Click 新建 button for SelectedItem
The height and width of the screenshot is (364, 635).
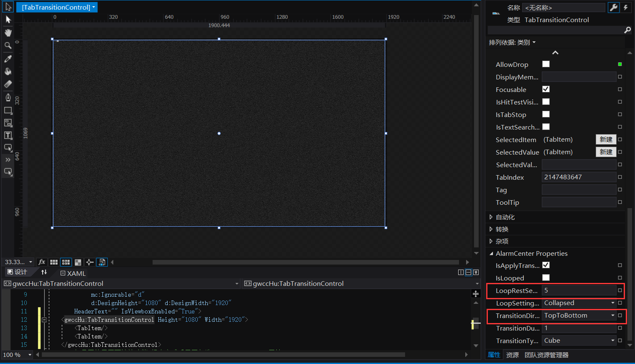point(606,140)
